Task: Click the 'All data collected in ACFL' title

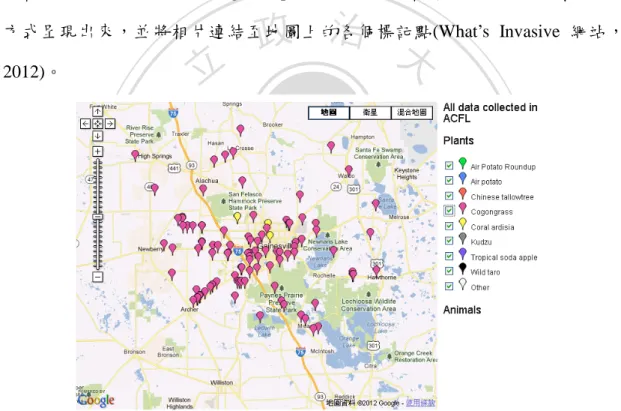Action: point(490,113)
